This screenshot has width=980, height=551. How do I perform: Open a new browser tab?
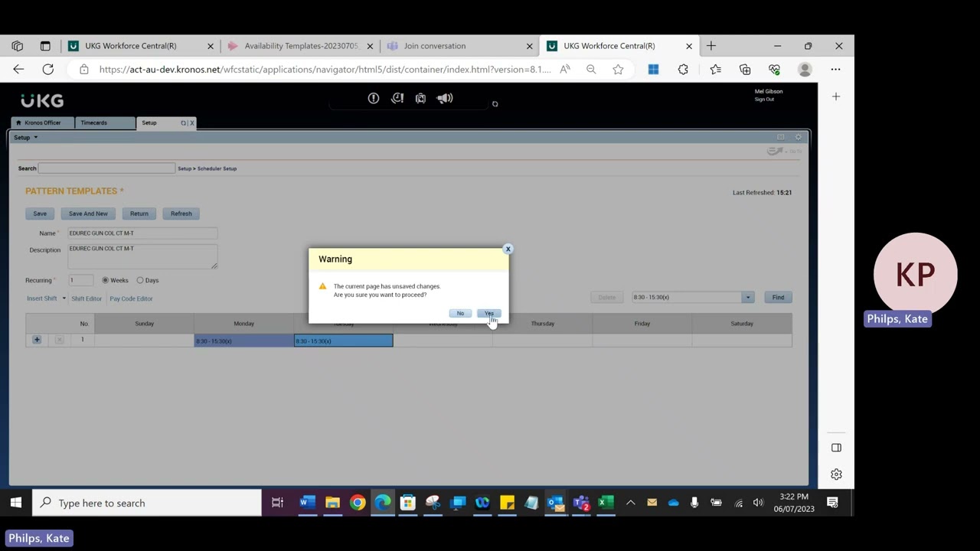711,46
